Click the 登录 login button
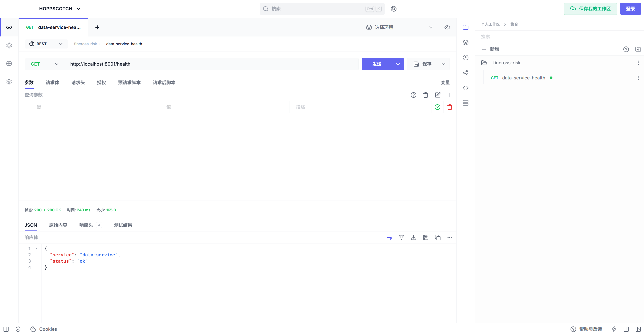The width and height of the screenshot is (644, 335). [630, 9]
